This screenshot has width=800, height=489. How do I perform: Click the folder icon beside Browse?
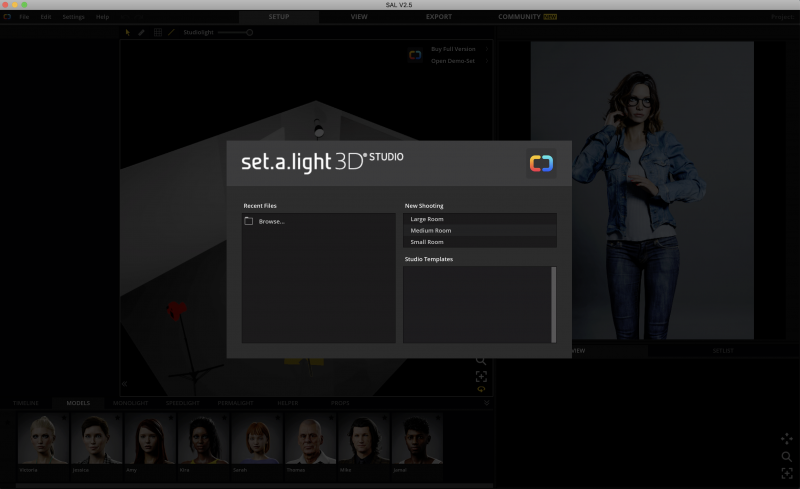[248, 221]
